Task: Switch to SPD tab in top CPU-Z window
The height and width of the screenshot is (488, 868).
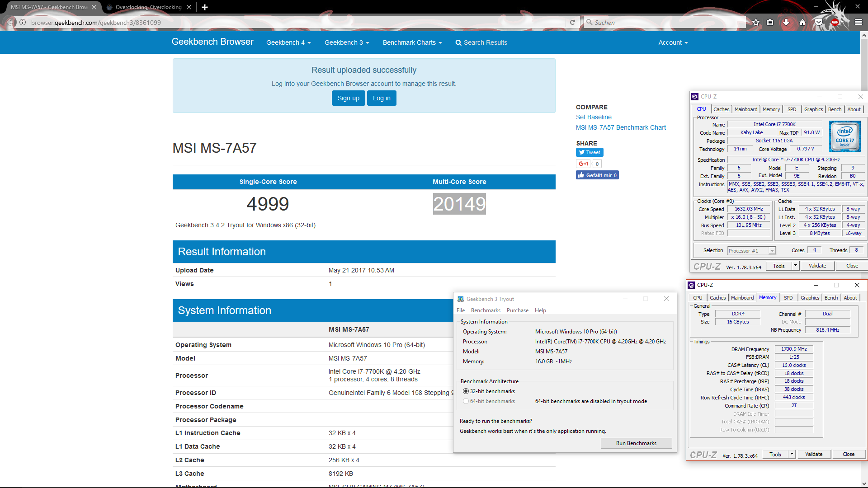Action: [x=792, y=109]
